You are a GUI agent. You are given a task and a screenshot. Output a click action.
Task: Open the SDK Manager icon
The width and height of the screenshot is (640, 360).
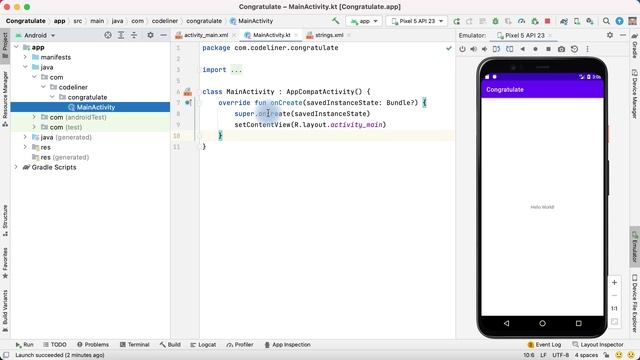point(590,21)
